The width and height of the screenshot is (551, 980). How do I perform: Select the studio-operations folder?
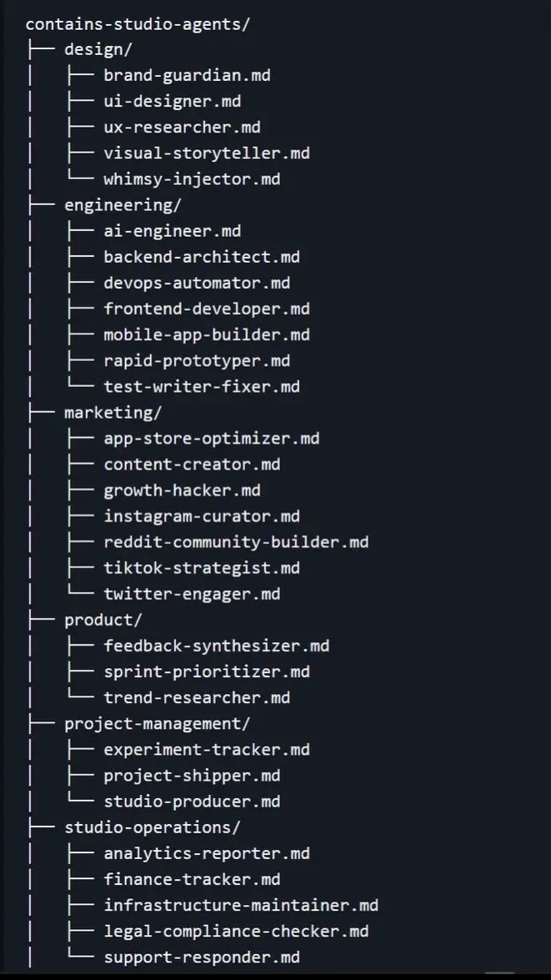pyautogui.click(x=152, y=827)
